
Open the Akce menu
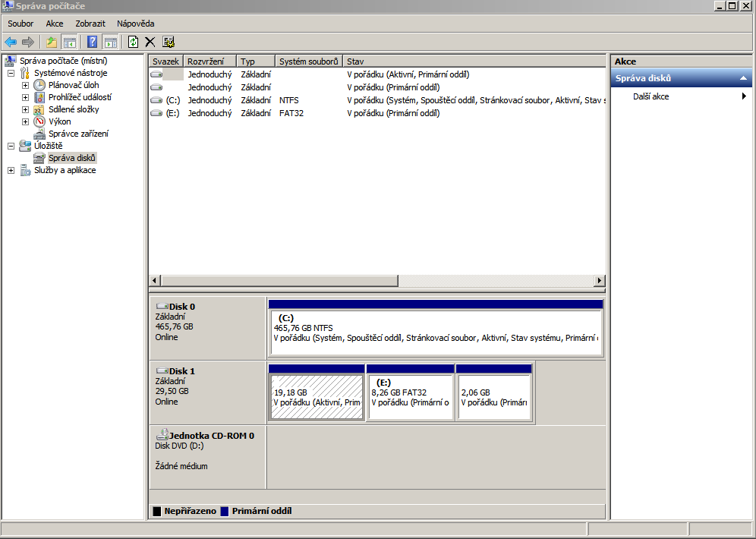[55, 24]
